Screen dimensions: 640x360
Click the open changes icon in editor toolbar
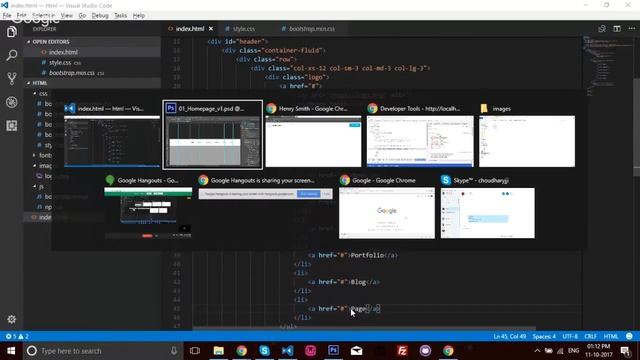tap(602, 29)
